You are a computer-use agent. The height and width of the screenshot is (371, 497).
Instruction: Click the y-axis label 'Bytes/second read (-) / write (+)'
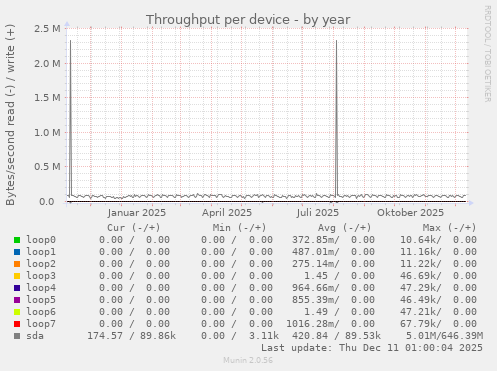click(x=10, y=115)
